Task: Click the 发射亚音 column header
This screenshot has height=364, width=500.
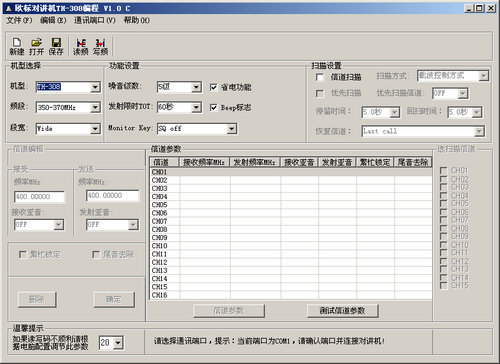Action: click(x=337, y=162)
